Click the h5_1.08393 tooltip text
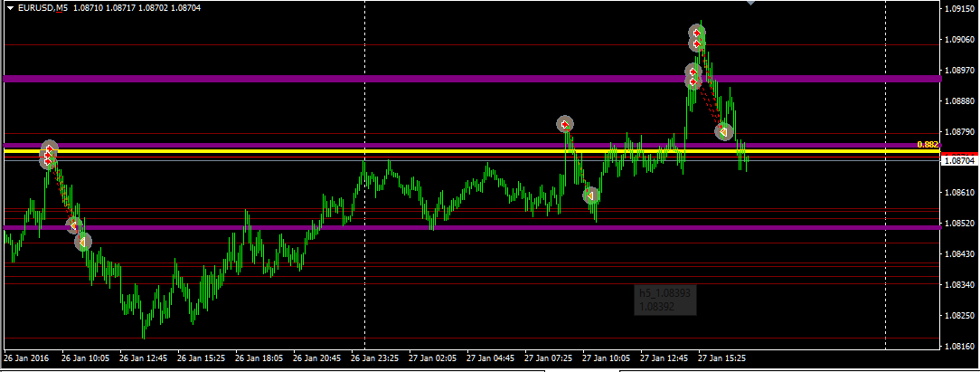The image size is (980, 372). [x=665, y=293]
